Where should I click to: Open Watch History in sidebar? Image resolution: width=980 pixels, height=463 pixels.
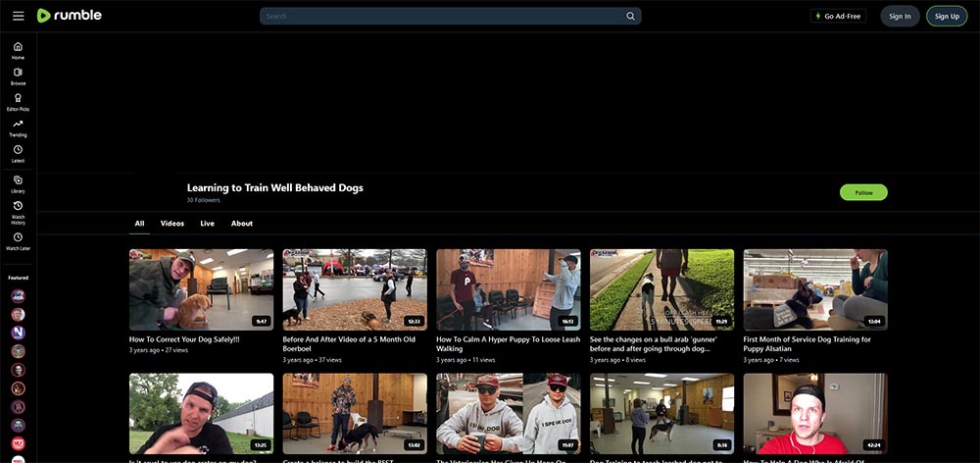18,213
